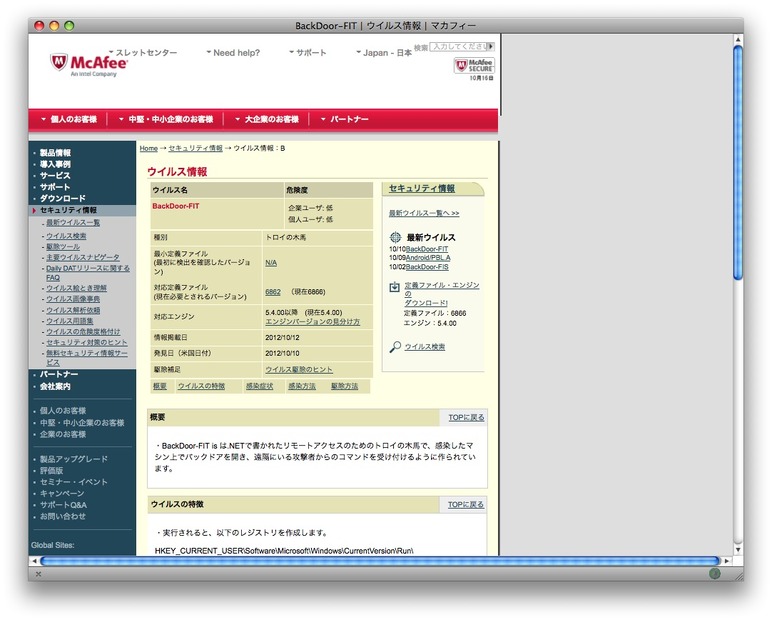Open the Japan - 日本 region dropdown

pyautogui.click(x=384, y=52)
